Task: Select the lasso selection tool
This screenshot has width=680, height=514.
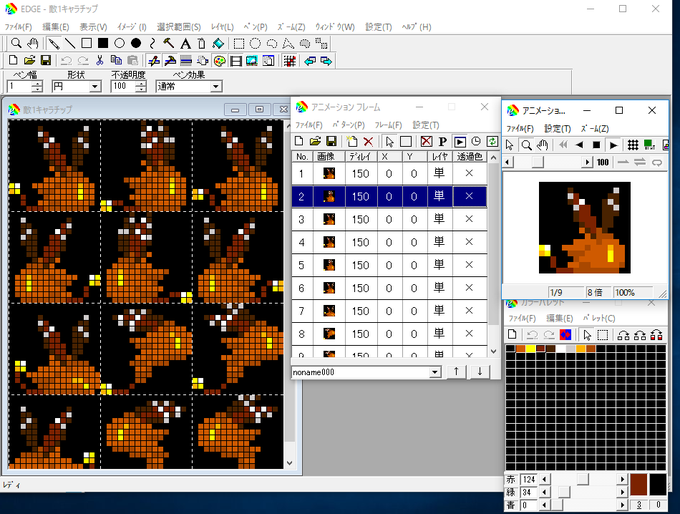Action: [271, 43]
